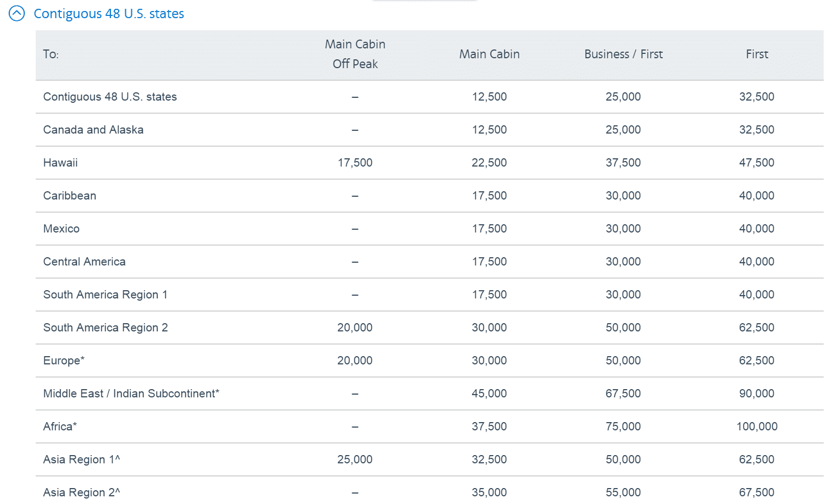
Task: Collapse the Contiguous 48 U.S. states section
Action: [17, 13]
